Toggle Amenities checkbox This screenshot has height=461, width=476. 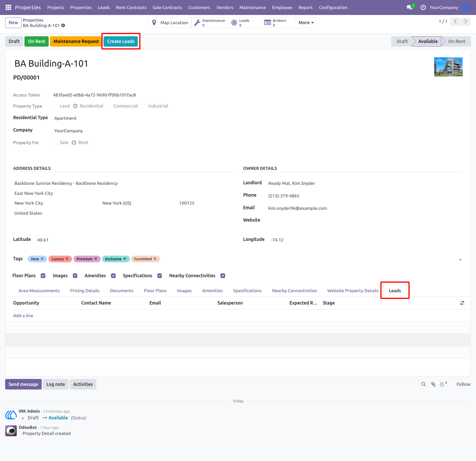click(113, 276)
